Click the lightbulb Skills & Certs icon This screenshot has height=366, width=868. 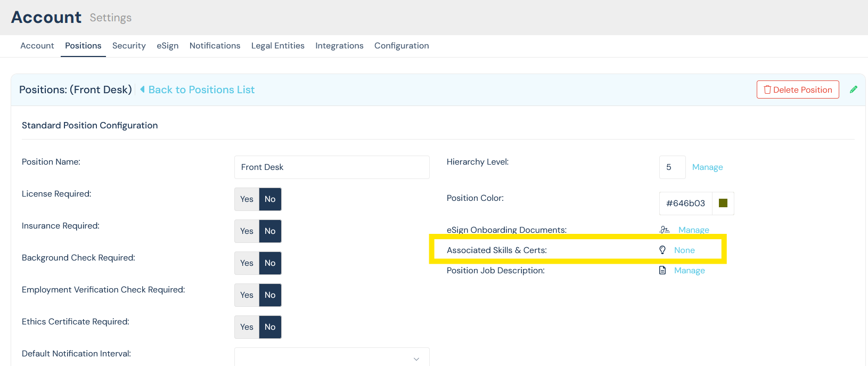662,250
